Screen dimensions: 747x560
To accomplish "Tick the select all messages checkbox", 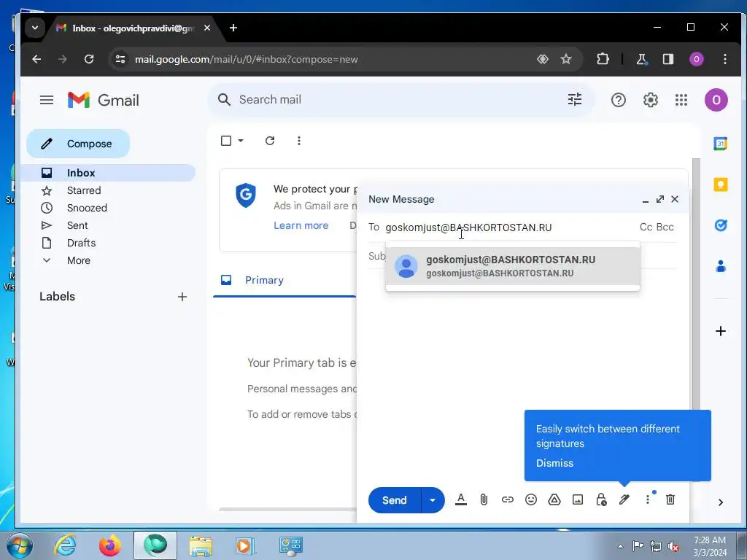I will (226, 141).
